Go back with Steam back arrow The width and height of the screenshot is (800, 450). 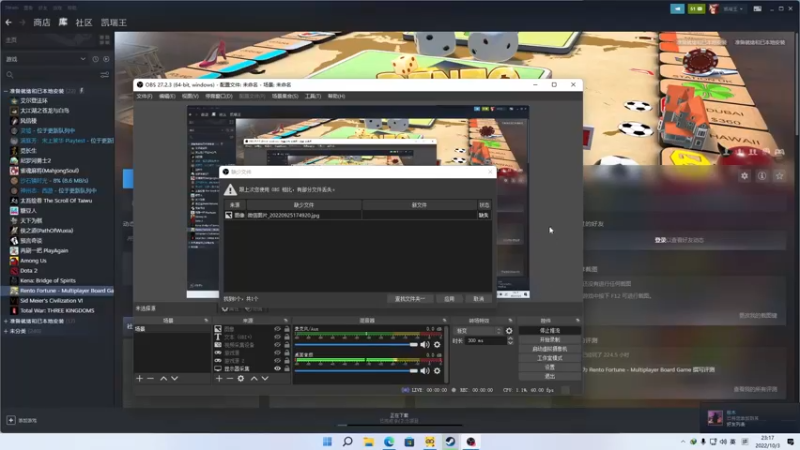click(x=9, y=22)
